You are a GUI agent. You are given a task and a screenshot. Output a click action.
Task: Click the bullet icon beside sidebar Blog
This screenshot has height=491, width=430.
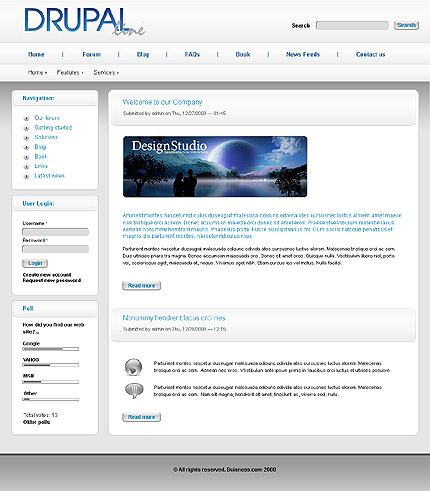[26, 147]
